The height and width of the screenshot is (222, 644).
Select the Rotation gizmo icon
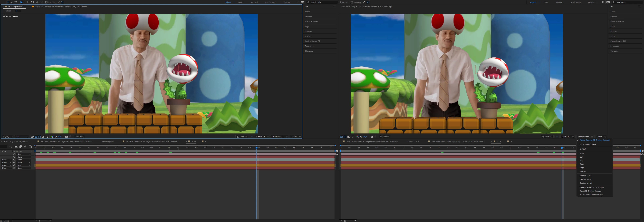32,2
